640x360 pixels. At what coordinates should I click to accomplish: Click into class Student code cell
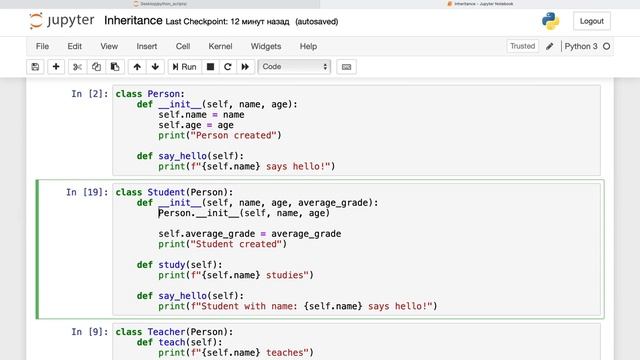click(x=356, y=249)
